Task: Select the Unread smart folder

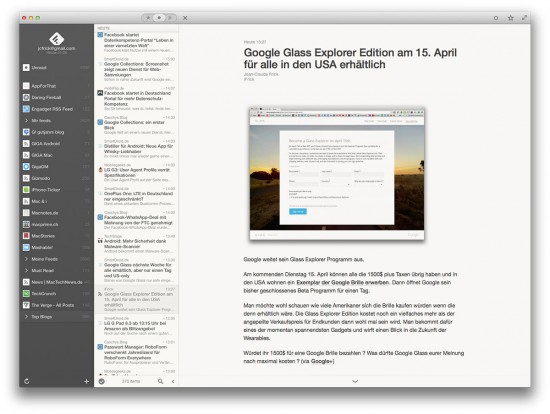Action: coord(56,67)
